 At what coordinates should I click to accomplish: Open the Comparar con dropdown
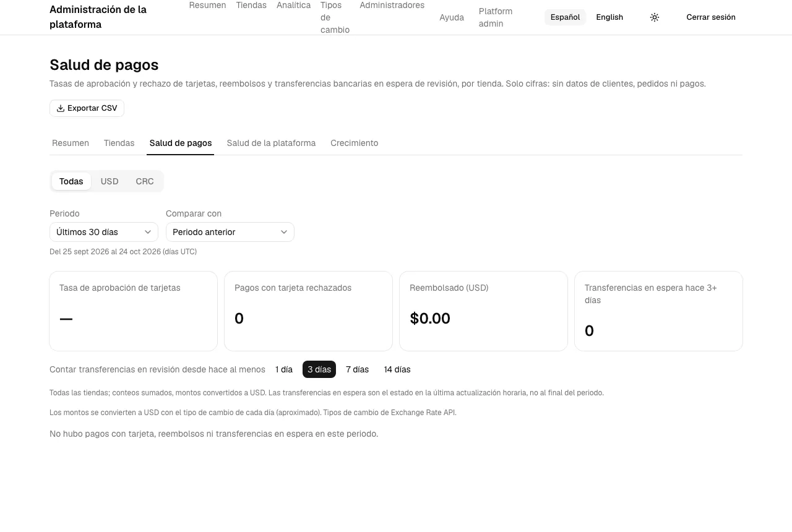tap(230, 232)
